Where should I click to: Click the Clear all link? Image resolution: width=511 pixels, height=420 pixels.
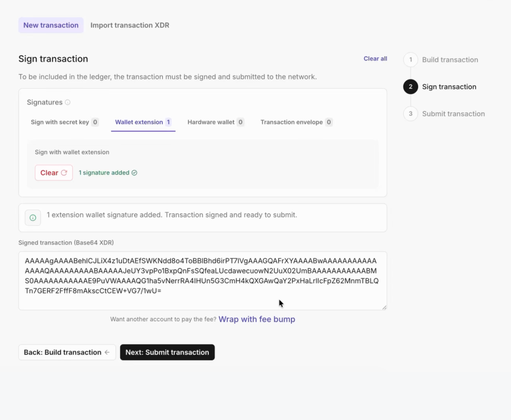(375, 59)
